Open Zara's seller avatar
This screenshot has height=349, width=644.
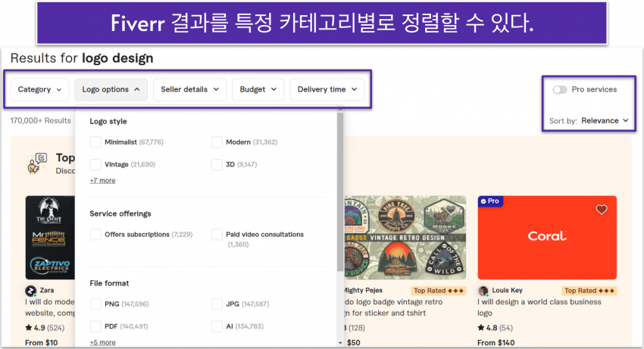31,291
